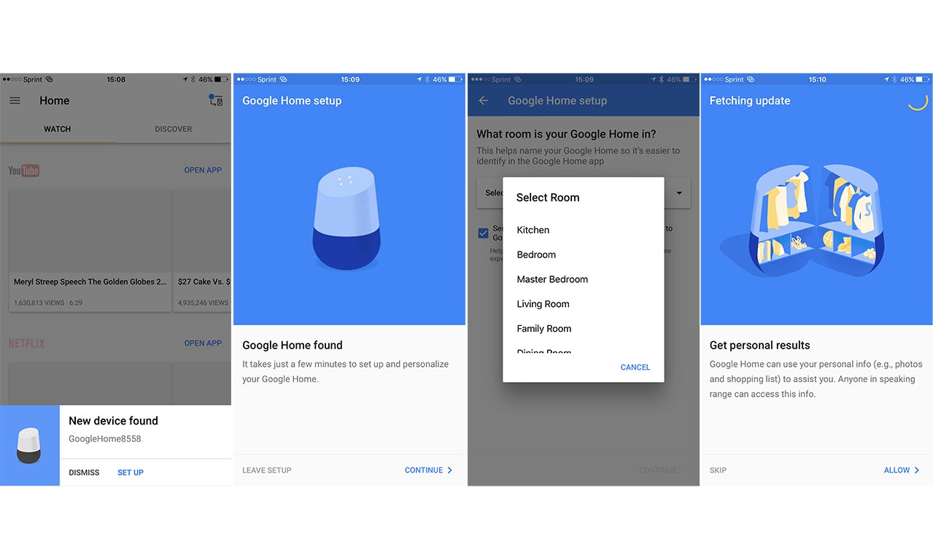
Task: Tap SKIP on Get personal results screen
Action: coord(718,470)
